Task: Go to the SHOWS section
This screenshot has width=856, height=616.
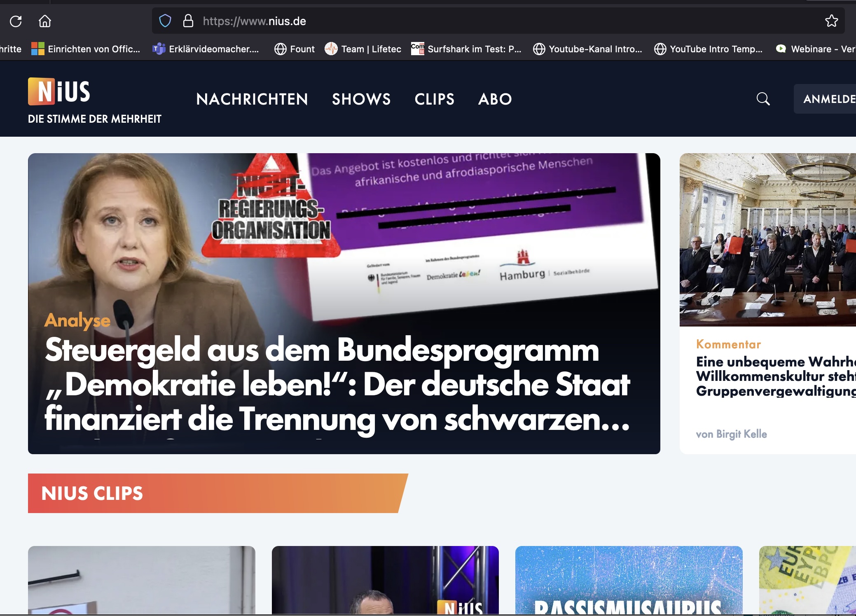Action: tap(361, 99)
